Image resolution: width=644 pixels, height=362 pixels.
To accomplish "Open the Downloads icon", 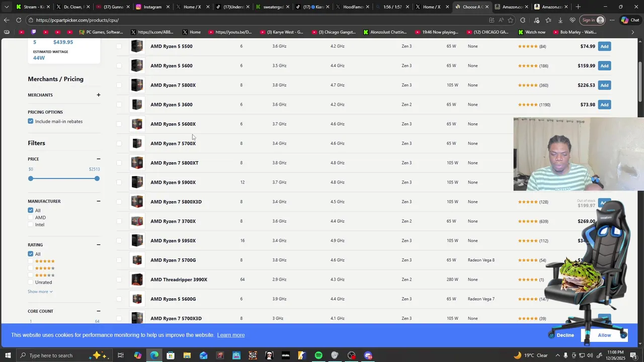I will [560, 20].
